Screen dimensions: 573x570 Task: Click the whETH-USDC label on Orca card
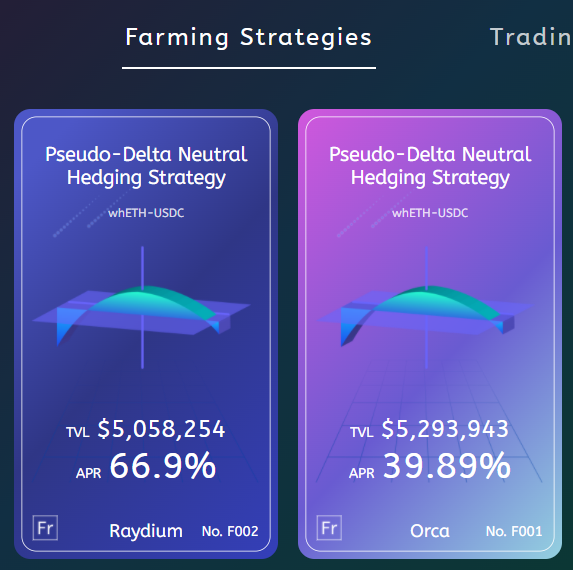430,213
